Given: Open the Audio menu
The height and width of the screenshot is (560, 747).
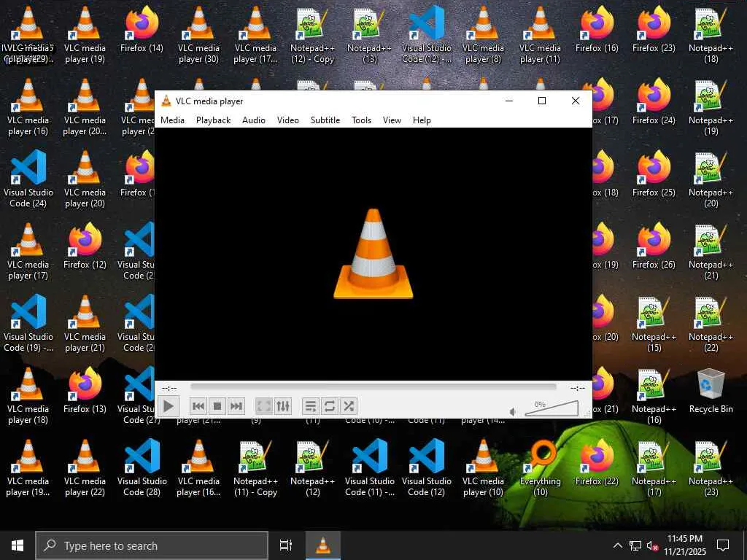Looking at the screenshot, I should pos(254,120).
